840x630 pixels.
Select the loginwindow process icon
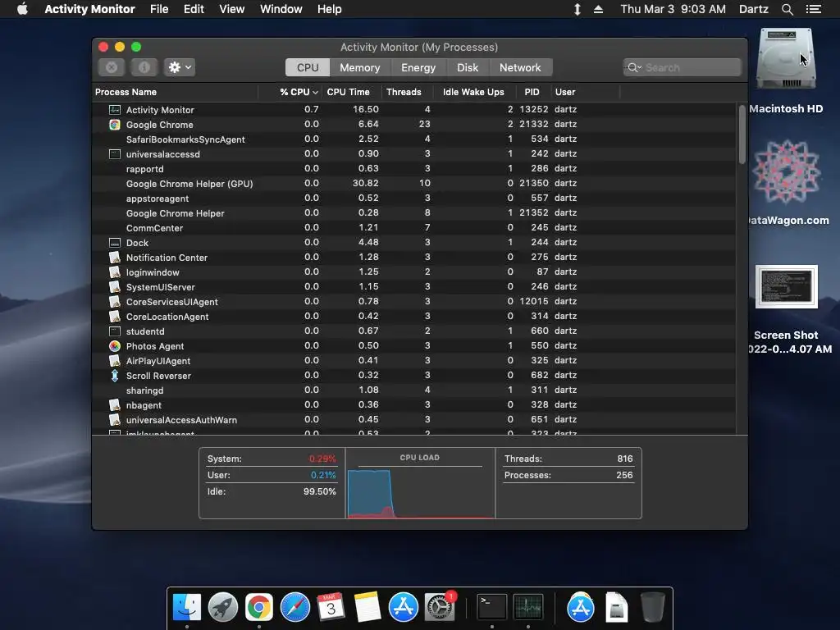coord(115,272)
